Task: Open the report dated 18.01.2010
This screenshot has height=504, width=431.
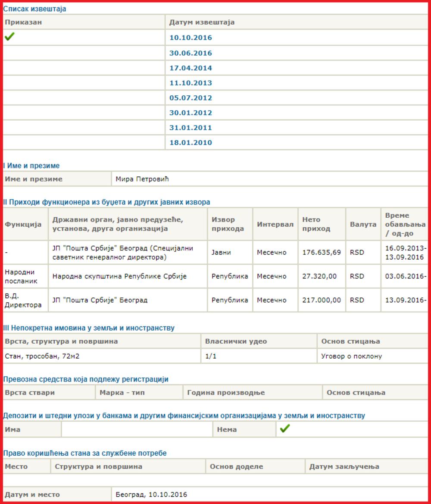Action: (x=191, y=143)
